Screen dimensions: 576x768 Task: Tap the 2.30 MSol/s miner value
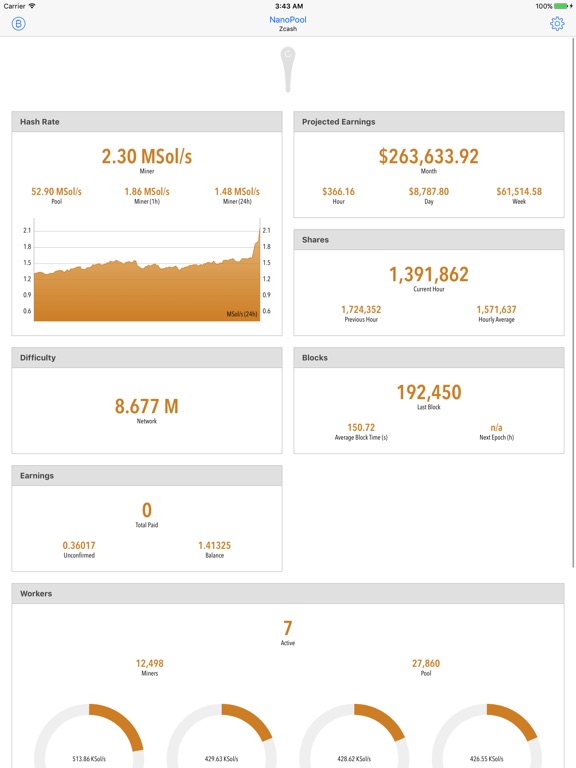[147, 156]
